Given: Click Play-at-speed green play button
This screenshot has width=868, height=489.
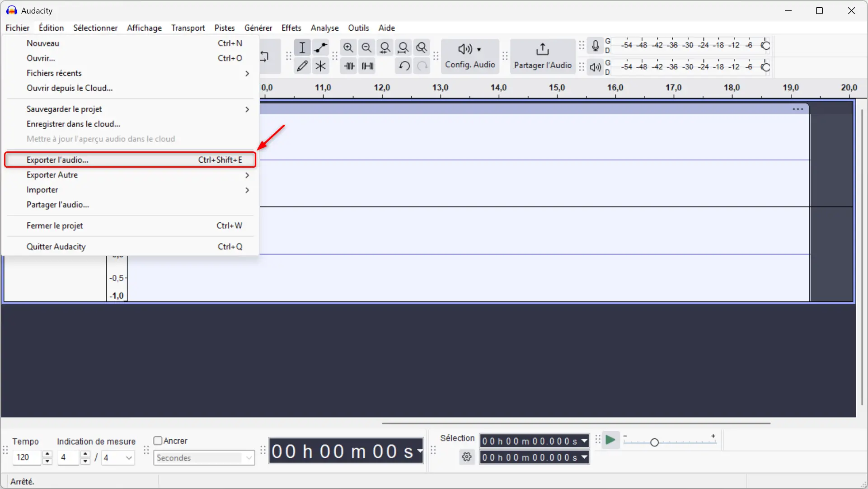Looking at the screenshot, I should tap(610, 440).
